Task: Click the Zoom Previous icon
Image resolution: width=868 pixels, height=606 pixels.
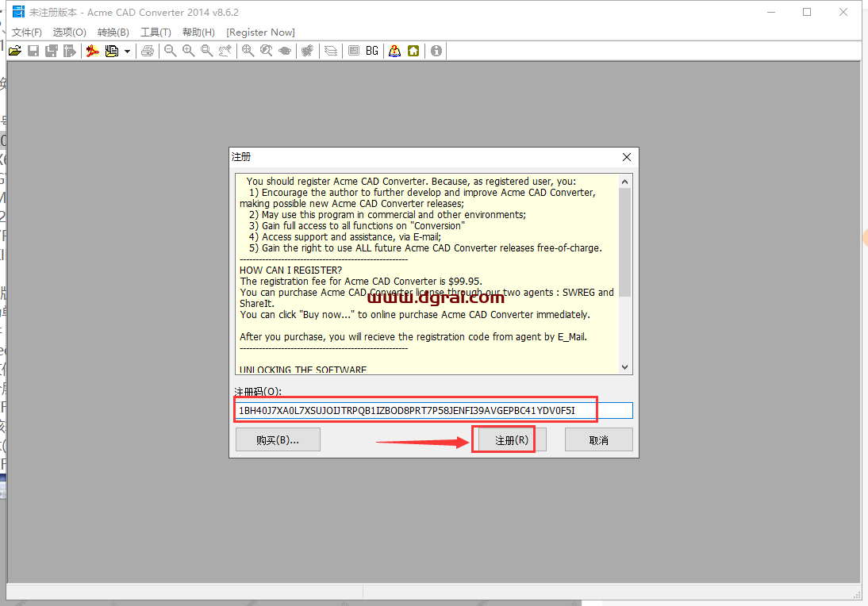Action: pos(267,51)
